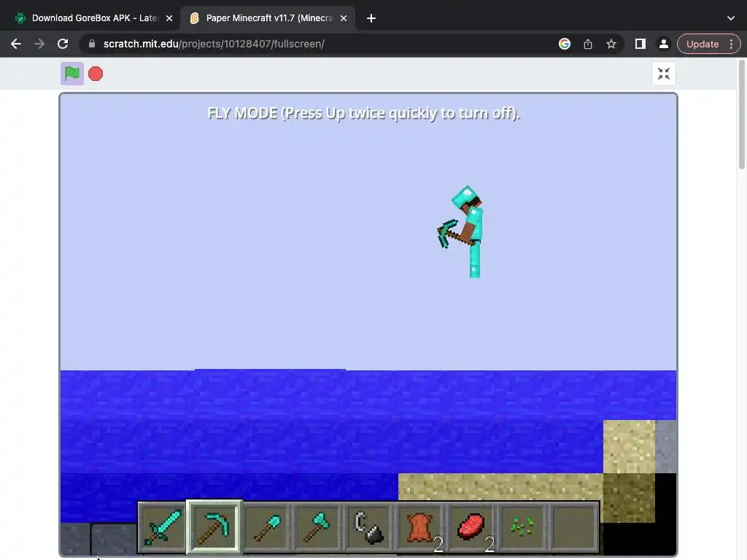Viewport: 747px width, 560px height.
Task: Close the Download GoreBox APK tab
Action: coord(169,18)
